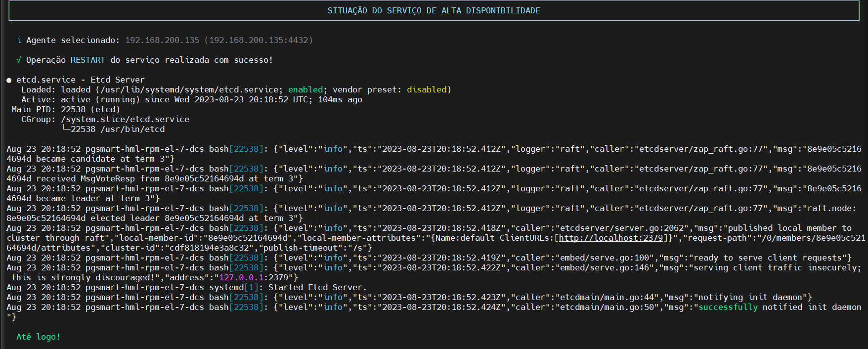The height and width of the screenshot is (349, 868).
Task: Click the agent address '192.168.200.135 (192.168.200.135:4432)'
Action: point(219,40)
